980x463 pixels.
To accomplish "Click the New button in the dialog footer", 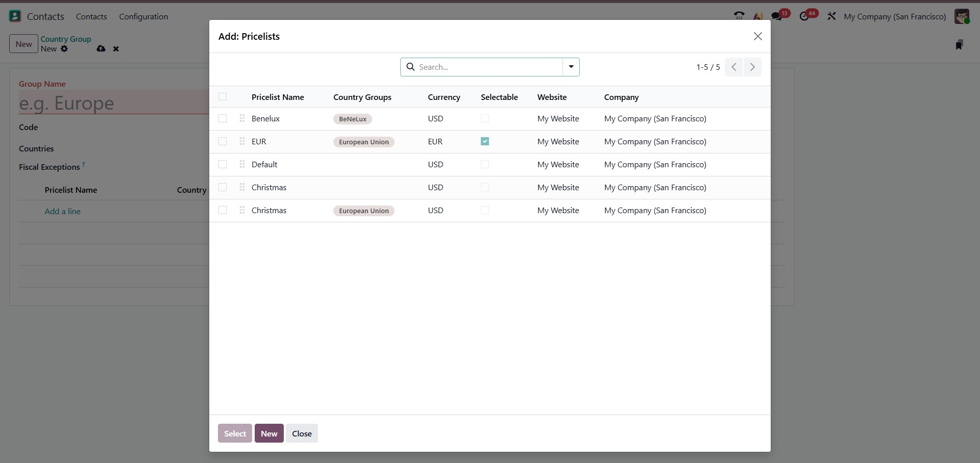I will point(269,433).
